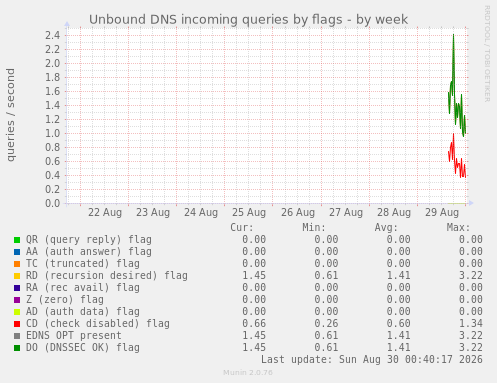Click the CD check disabled red swatch
The height and width of the screenshot is (383, 497).
coord(17,324)
